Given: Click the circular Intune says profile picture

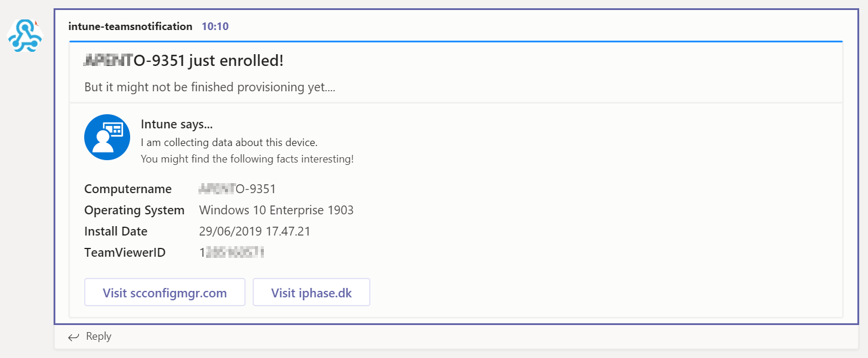Looking at the screenshot, I should [x=107, y=137].
